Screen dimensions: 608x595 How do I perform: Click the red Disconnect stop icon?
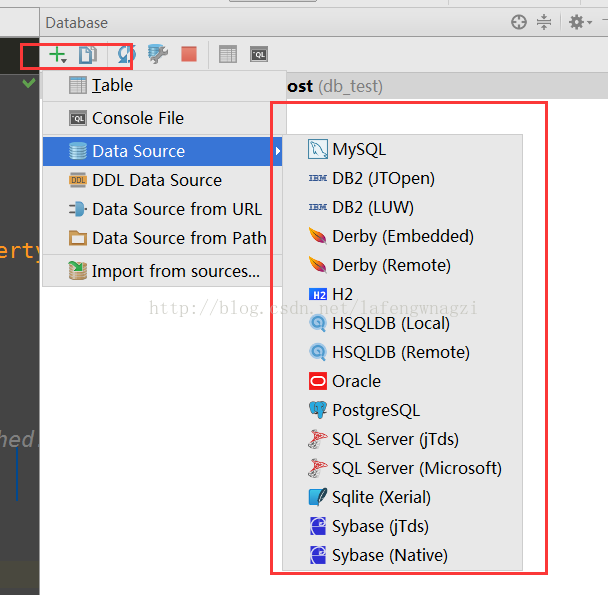(189, 54)
